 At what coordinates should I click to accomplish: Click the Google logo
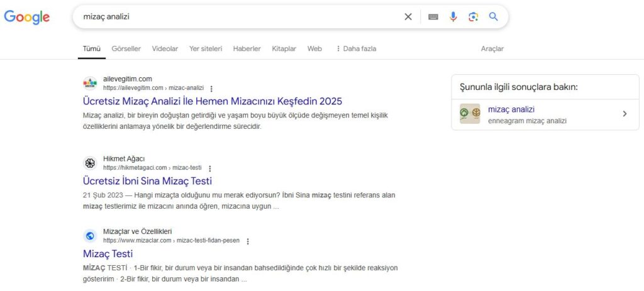[x=26, y=17]
